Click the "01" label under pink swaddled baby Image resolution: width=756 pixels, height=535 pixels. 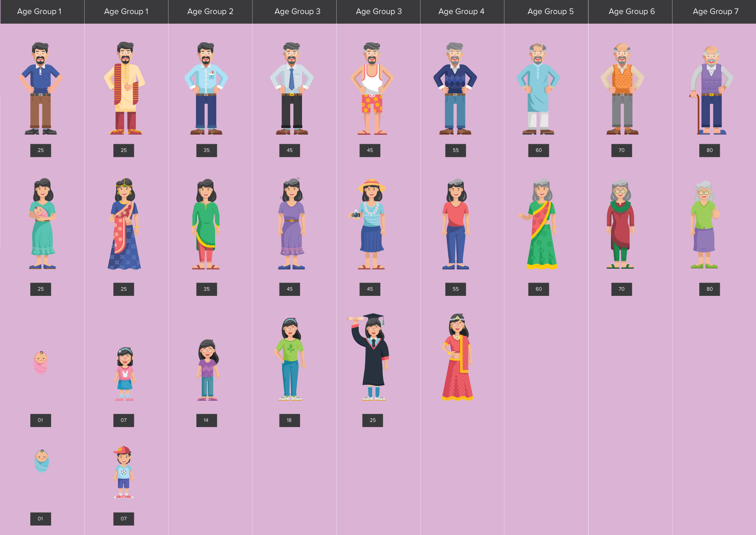[x=41, y=420]
